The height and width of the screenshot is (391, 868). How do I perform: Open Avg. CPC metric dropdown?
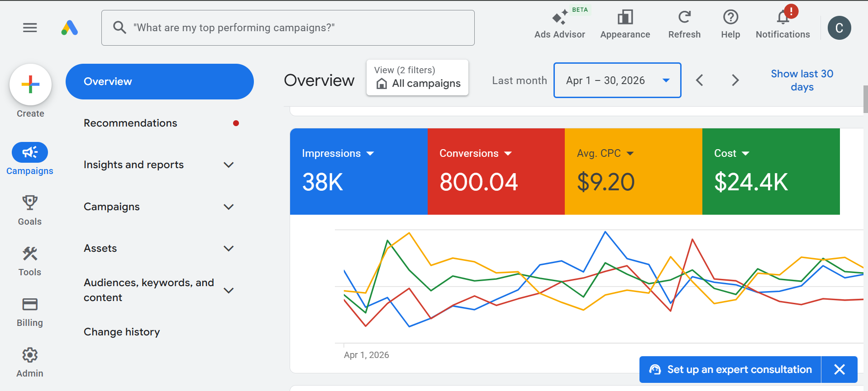[630, 154]
